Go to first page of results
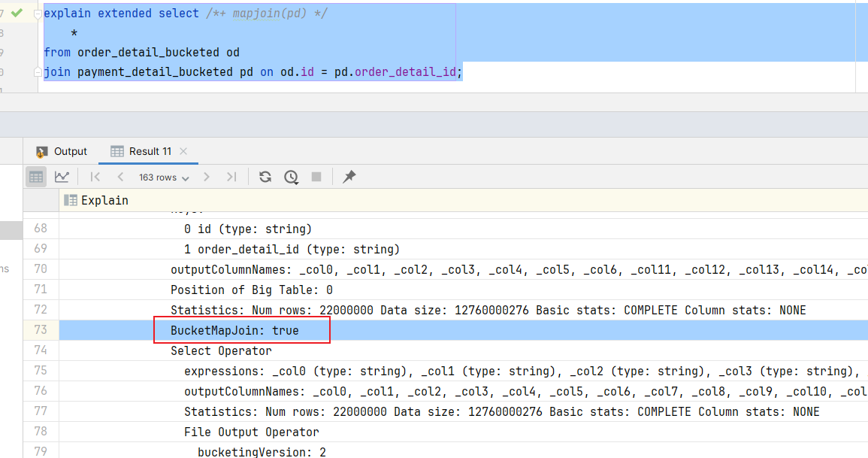This screenshot has height=458, width=868. (95, 177)
